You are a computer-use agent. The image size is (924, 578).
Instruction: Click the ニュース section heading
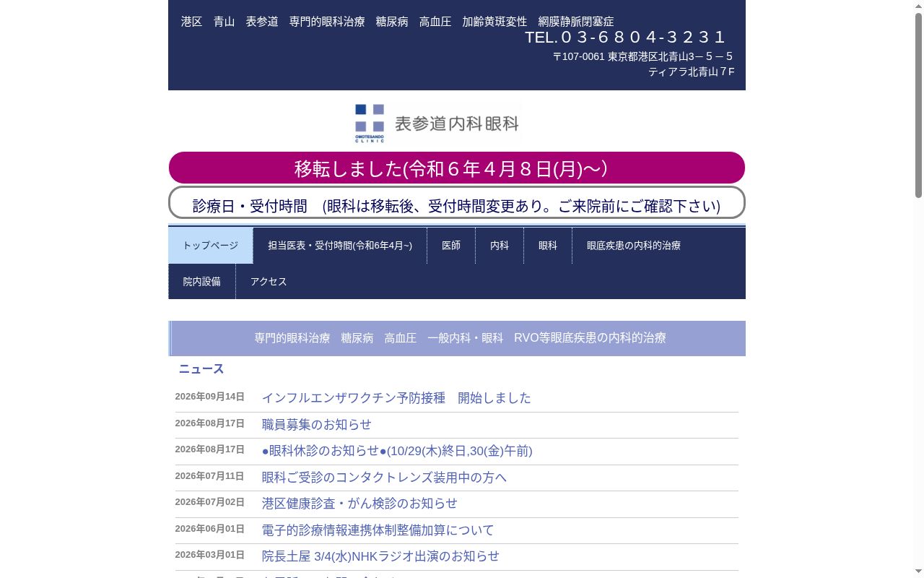(x=201, y=369)
